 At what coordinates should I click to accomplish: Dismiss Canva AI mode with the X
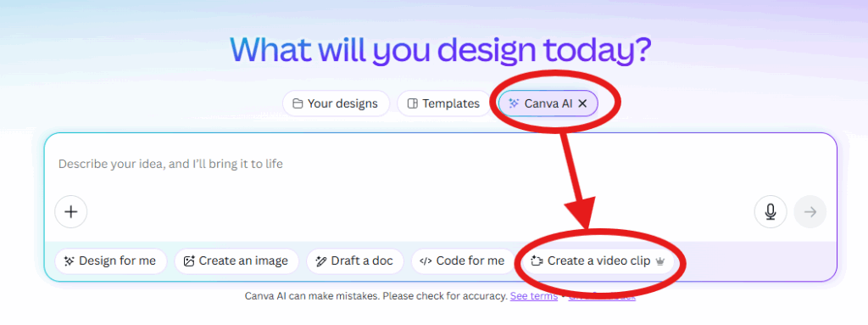(x=582, y=104)
